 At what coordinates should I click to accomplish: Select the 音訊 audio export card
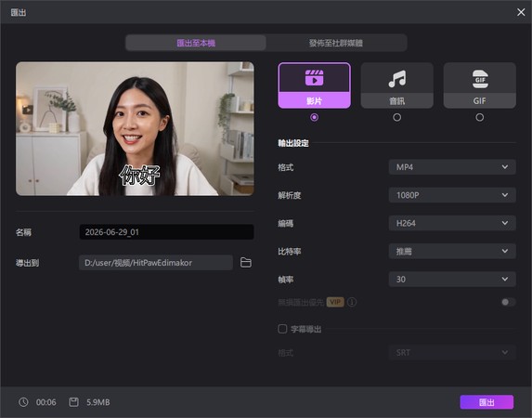click(x=396, y=85)
